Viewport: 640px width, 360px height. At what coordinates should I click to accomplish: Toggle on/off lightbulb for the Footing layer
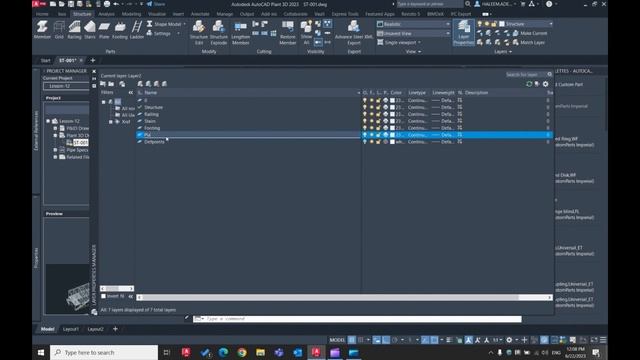coord(365,128)
